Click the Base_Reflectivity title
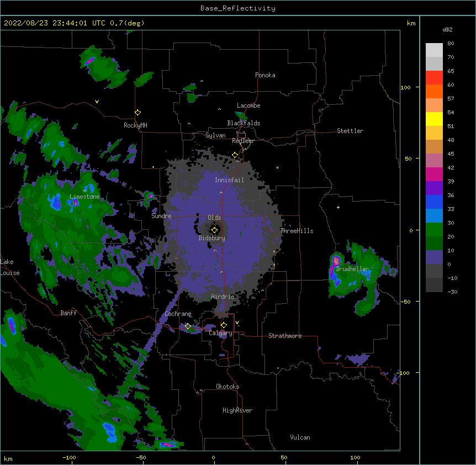Viewport: 476px width, 465px height. pos(238,8)
